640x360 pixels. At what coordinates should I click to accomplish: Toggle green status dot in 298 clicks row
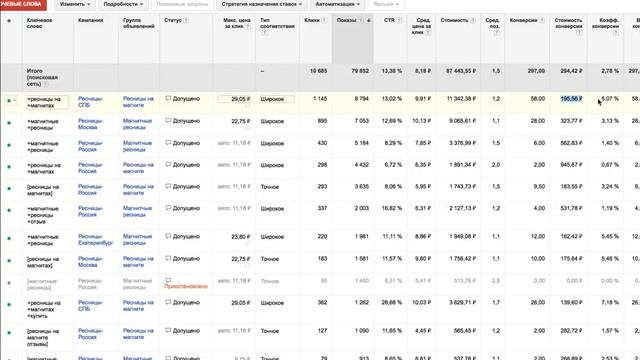tap(9, 167)
